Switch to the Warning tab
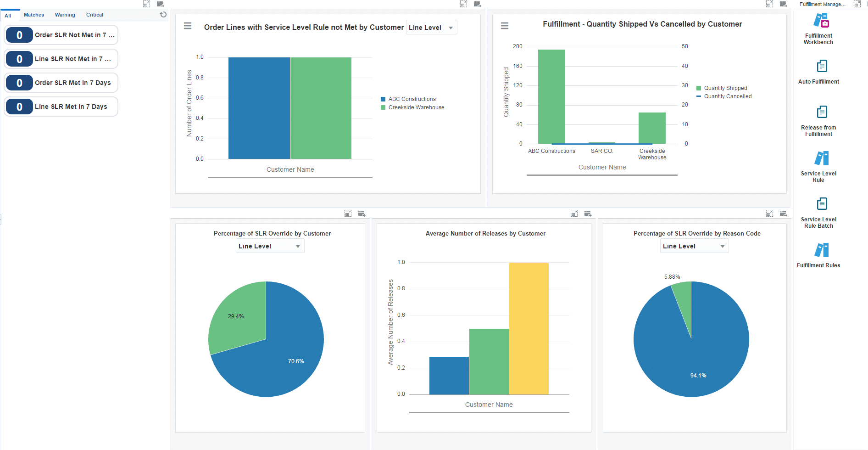 point(65,15)
